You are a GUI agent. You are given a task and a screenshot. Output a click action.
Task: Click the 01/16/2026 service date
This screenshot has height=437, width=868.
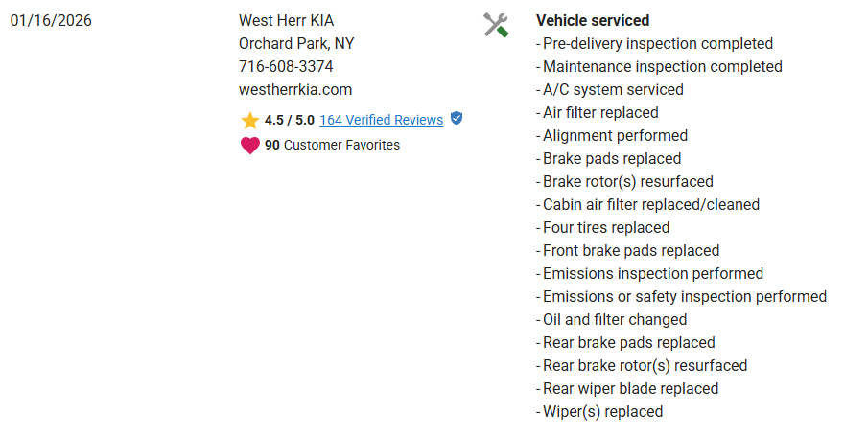coord(51,20)
